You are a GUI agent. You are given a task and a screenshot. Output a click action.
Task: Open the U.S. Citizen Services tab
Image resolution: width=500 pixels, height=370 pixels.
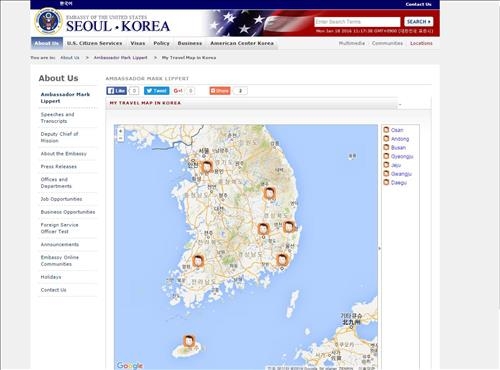pyautogui.click(x=94, y=43)
